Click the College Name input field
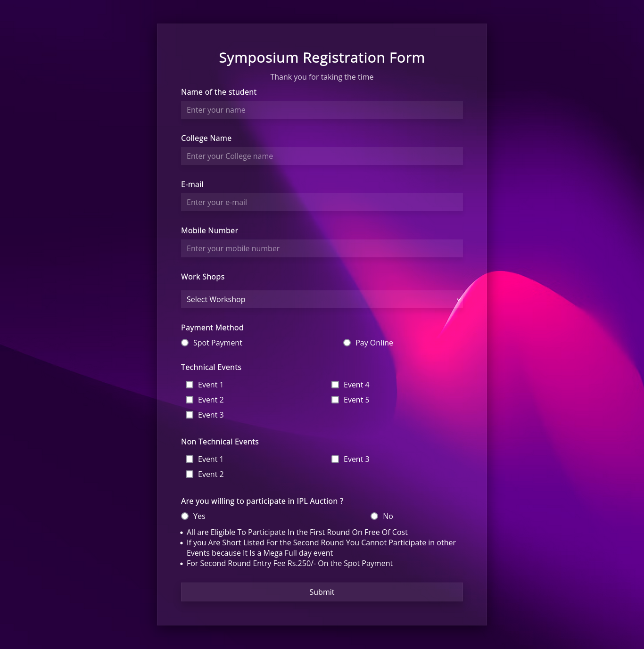The image size is (644, 649). tap(322, 156)
